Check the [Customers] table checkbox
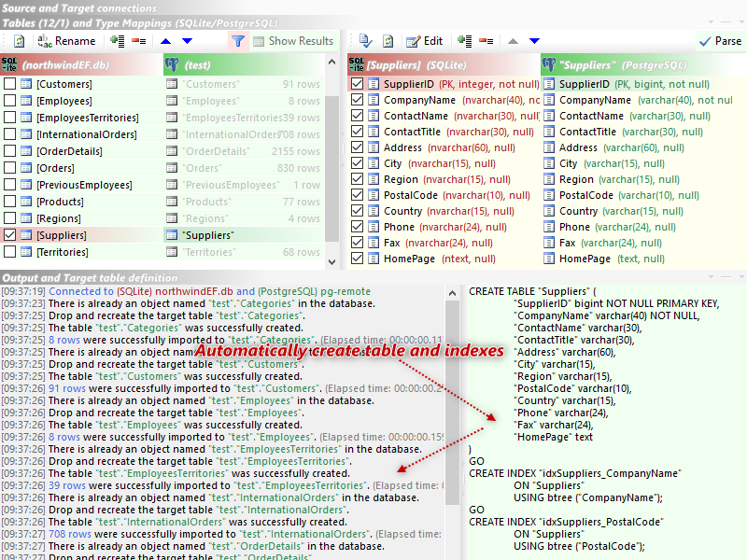 pyautogui.click(x=9, y=84)
